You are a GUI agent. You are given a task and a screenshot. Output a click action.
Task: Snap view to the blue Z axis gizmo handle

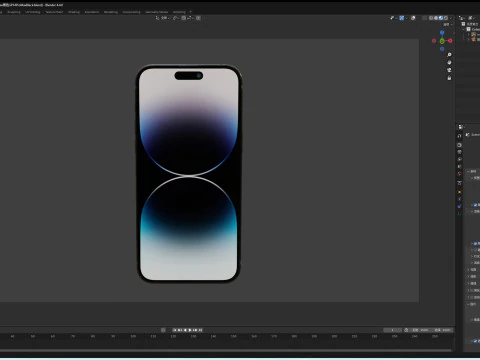coord(442,33)
